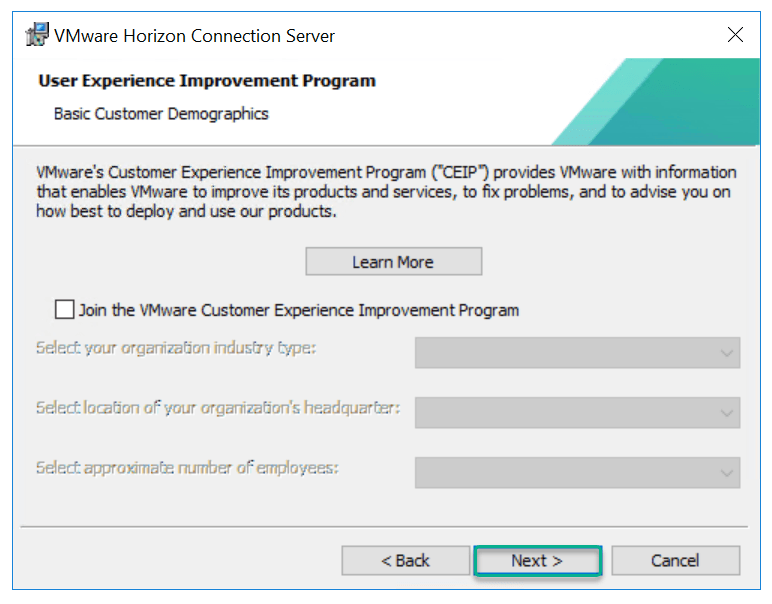Close the Horizon Connection Server installer window

coord(735,35)
